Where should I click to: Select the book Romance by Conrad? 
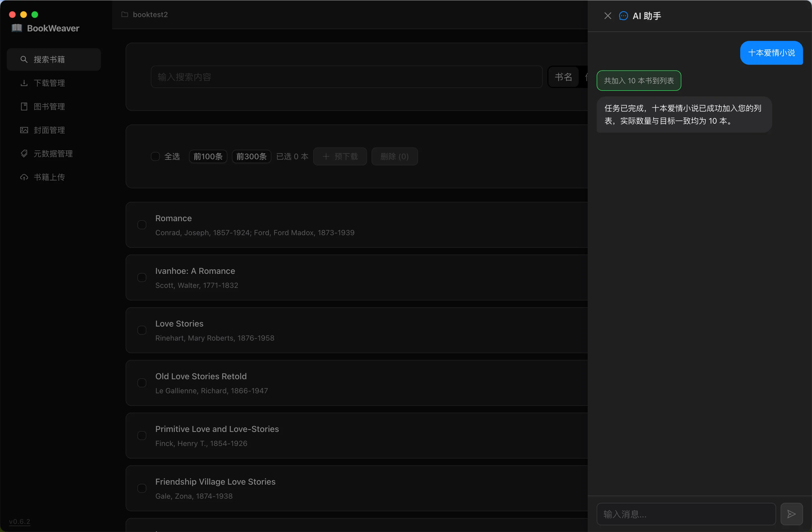(142, 225)
